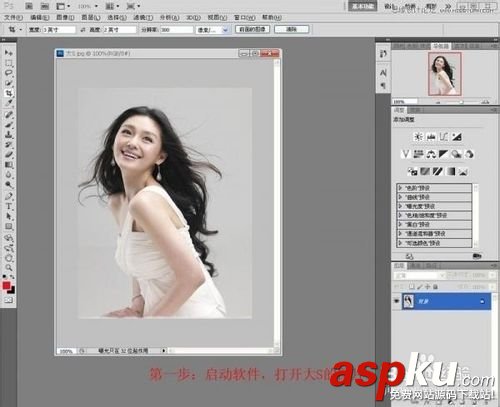
Task: Add a Curves adjustment
Action: (x=444, y=136)
